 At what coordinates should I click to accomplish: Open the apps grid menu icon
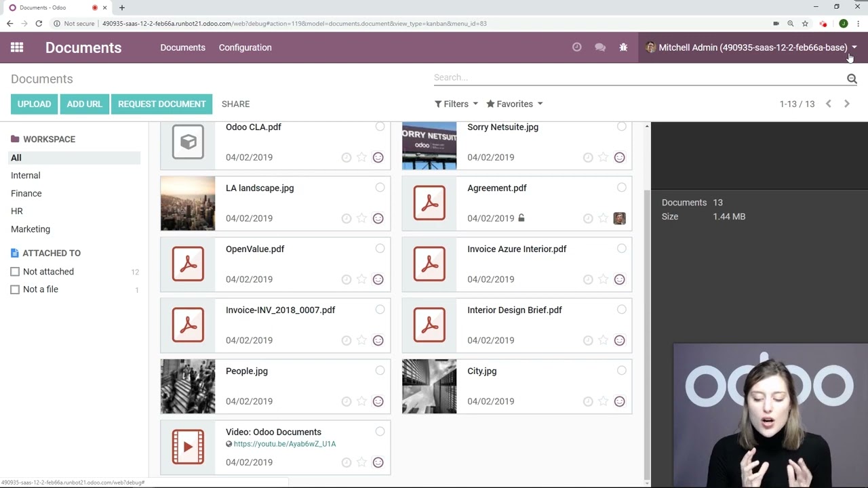(17, 47)
